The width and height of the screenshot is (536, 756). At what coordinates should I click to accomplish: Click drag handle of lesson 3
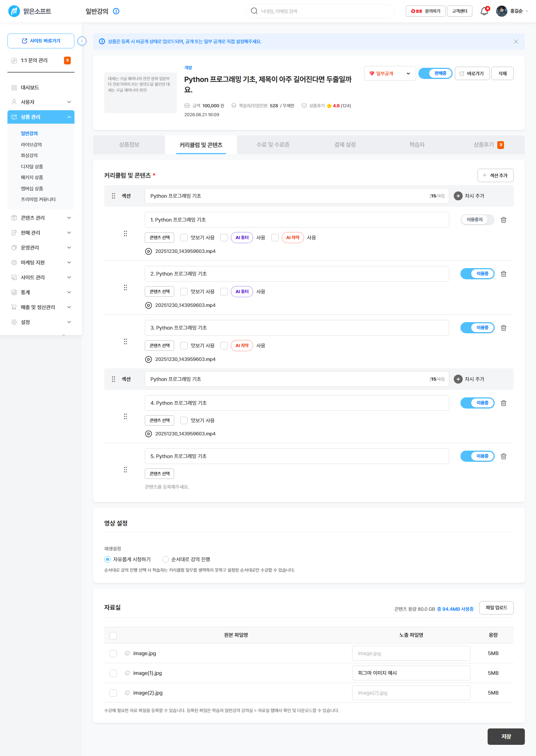pos(125,342)
